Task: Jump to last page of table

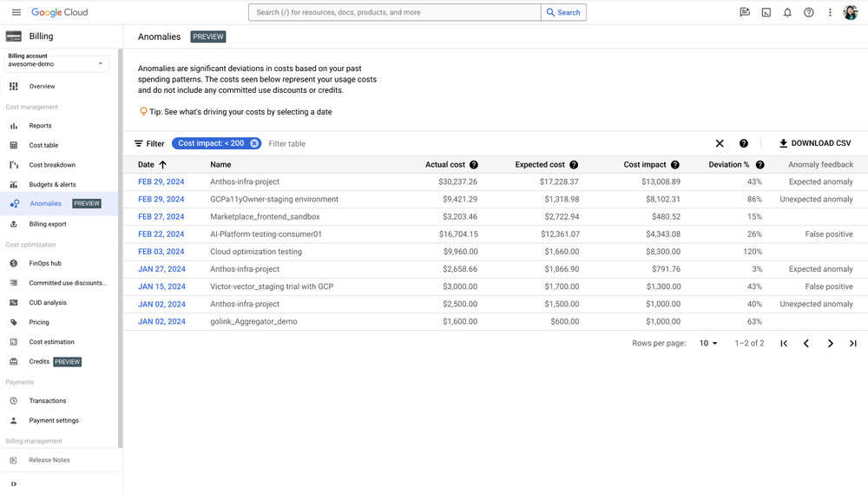Action: [x=853, y=344]
